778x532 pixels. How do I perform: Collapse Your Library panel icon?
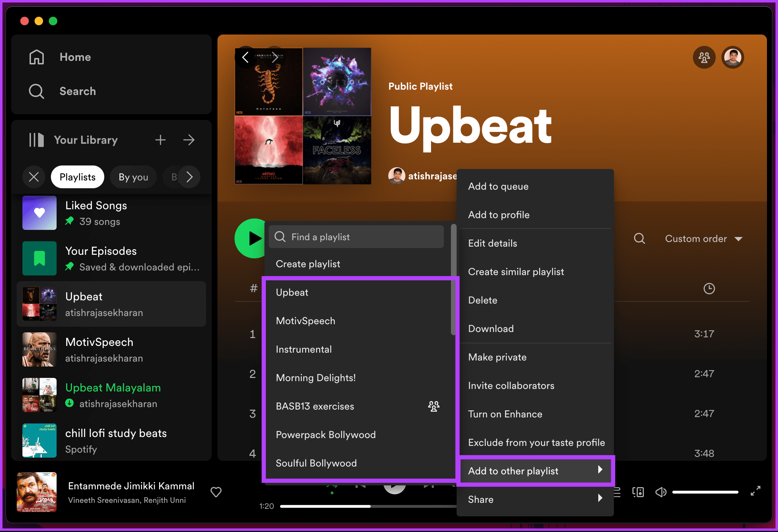tap(36, 140)
